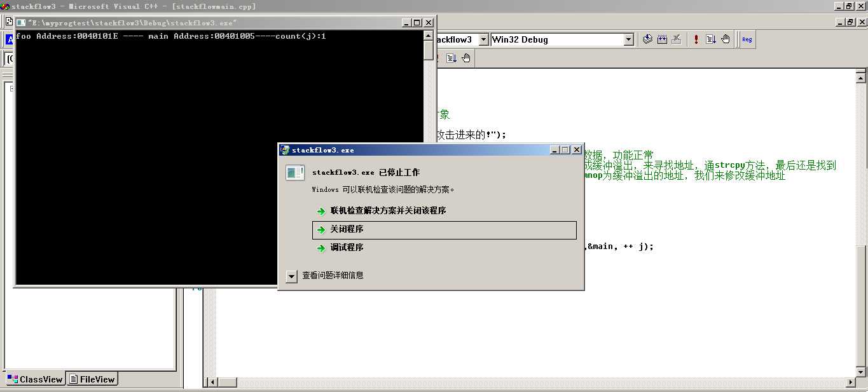Click the Stop Build toolbar icon
The image size is (868, 392).
click(677, 39)
